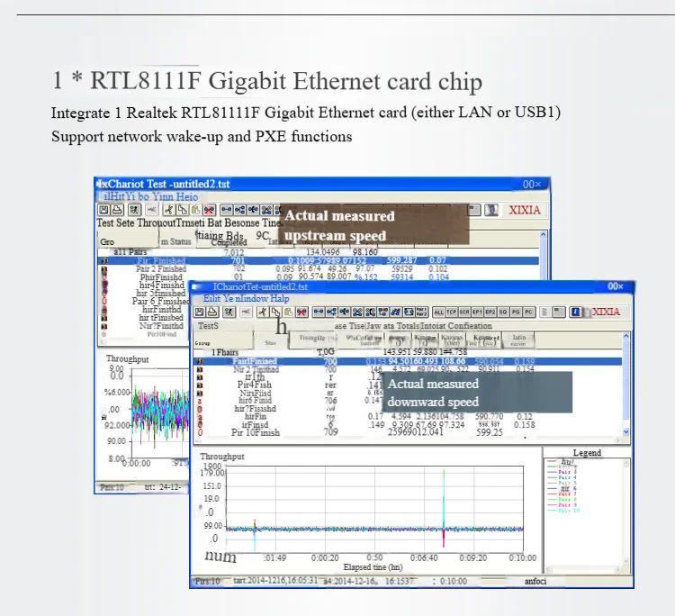Screen dimensions: 675x616
Task: Click the red Delete icon in front toolbar
Action: click(301, 312)
